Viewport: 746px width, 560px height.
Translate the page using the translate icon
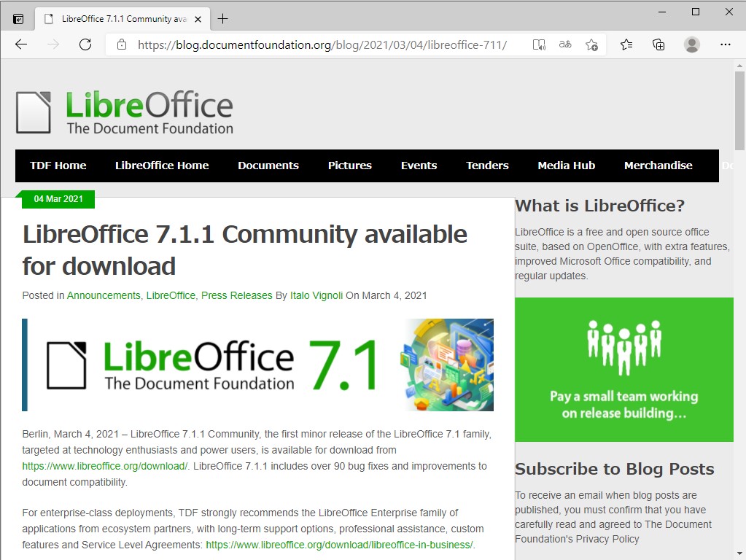[564, 44]
